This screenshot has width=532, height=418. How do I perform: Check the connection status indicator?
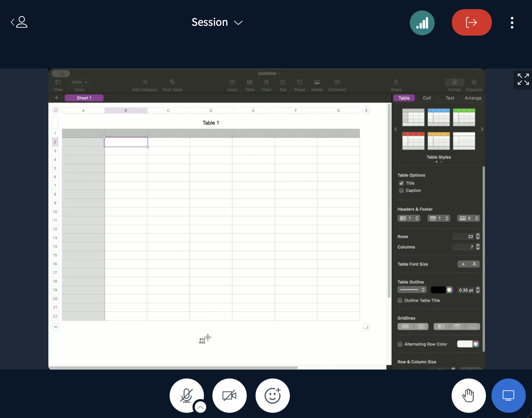422,23
